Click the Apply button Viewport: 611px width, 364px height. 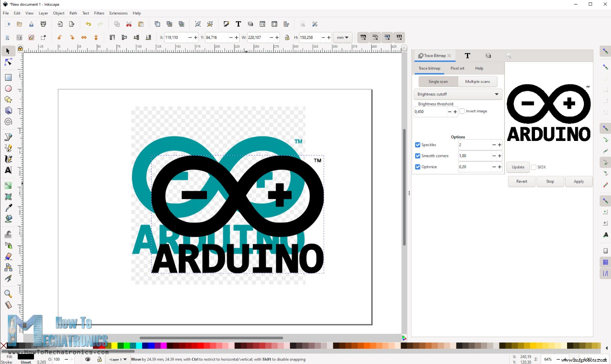tap(578, 181)
